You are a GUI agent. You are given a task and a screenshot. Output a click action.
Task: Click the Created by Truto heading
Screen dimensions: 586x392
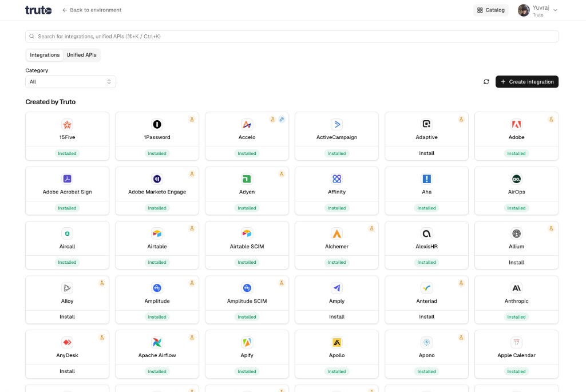[x=50, y=102]
